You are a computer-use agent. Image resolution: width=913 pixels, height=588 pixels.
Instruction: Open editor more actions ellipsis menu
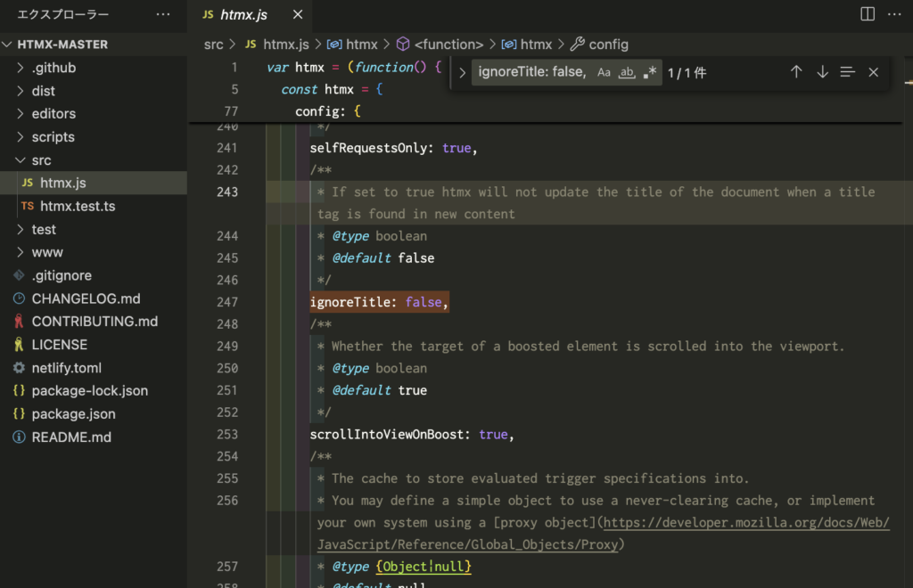[894, 14]
